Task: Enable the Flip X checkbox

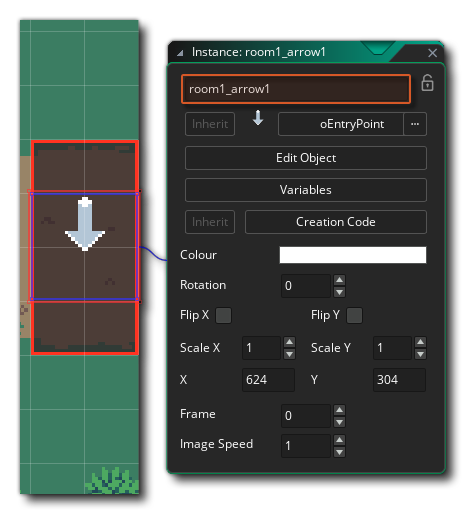Action: tap(223, 315)
